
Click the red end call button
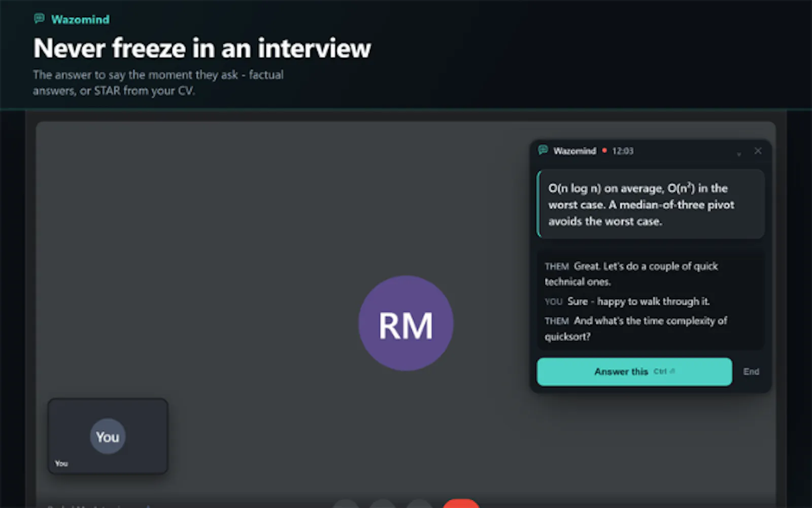[x=461, y=503]
